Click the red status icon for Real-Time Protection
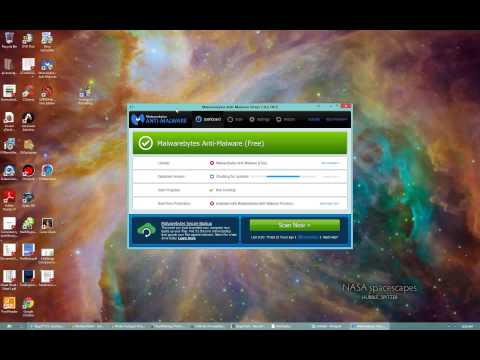 (x=212, y=203)
